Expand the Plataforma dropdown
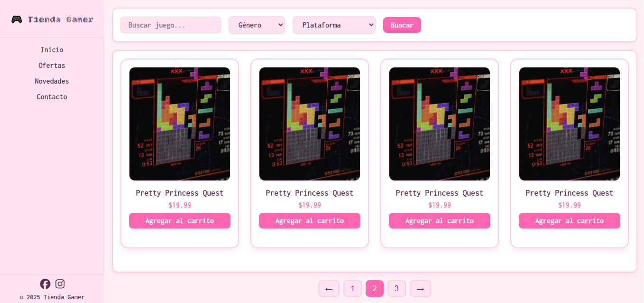 tap(334, 25)
